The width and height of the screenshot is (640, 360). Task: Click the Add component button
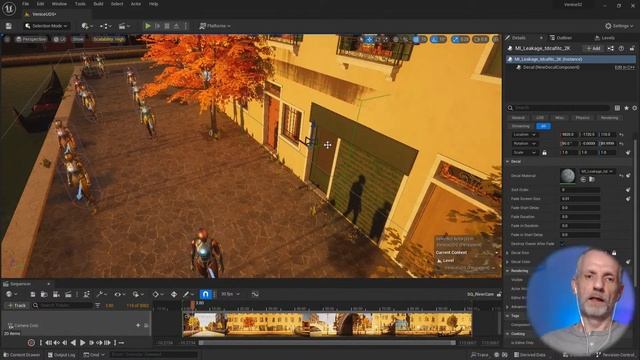pyautogui.click(x=593, y=48)
